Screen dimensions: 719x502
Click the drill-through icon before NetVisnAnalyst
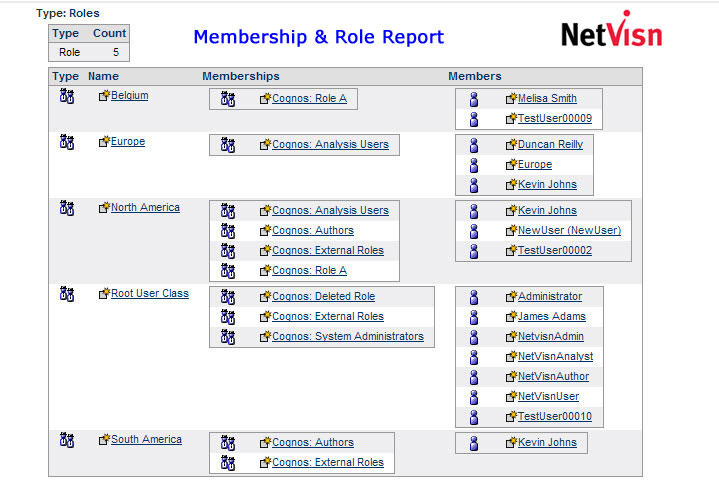[x=511, y=356]
